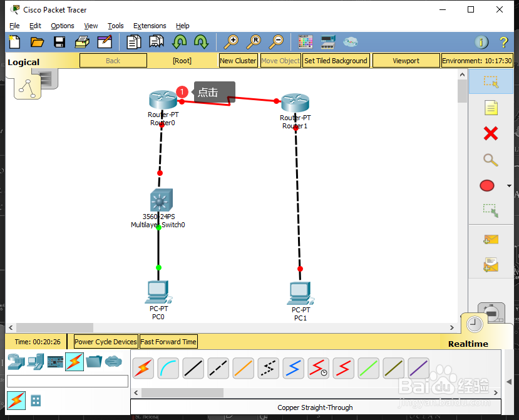Click the New Cluster button
The height and width of the screenshot is (420, 519).
[239, 61]
